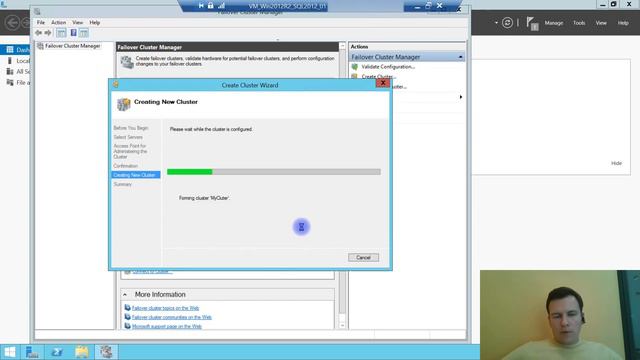Click the cluster creation progress bar
Screen dimensions: 640x360
pos(274,172)
